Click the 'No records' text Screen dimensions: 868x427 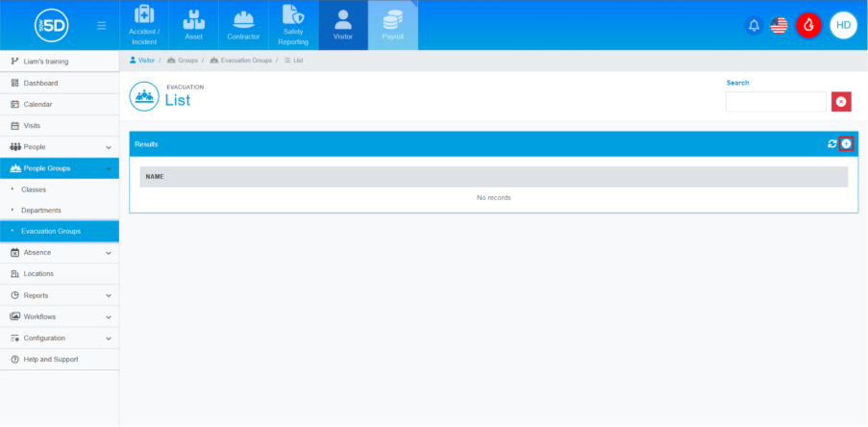[493, 198]
